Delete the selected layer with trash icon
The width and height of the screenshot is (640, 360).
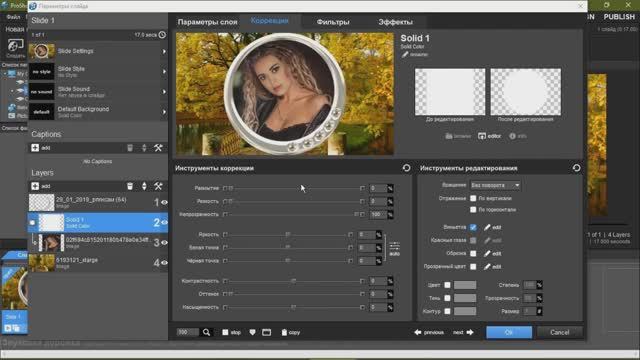click(130, 186)
